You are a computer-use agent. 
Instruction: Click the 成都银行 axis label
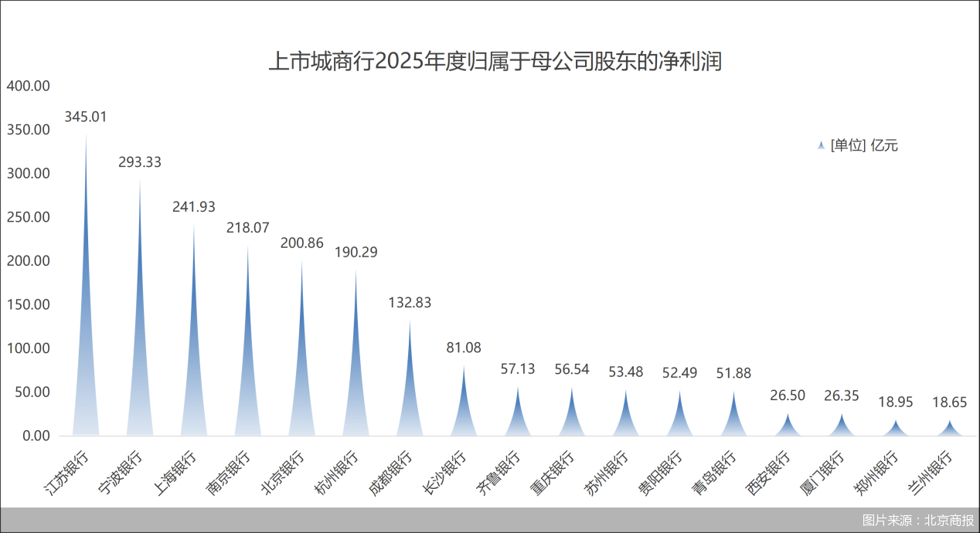[391, 473]
